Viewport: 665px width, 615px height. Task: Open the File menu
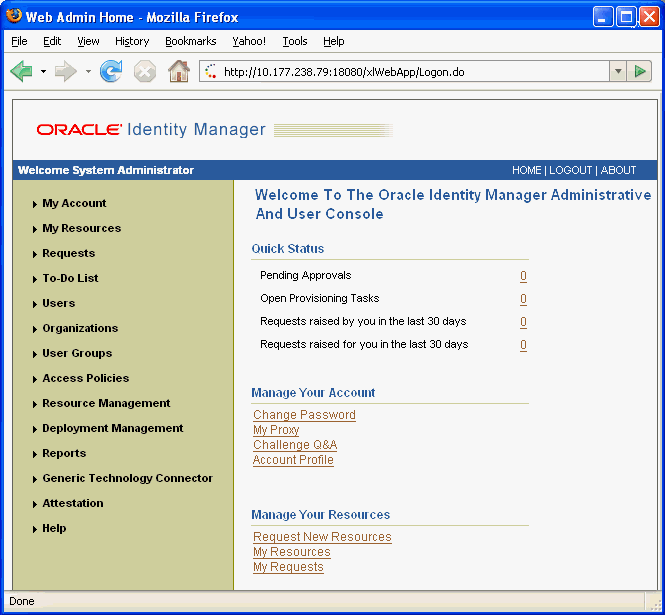point(19,41)
